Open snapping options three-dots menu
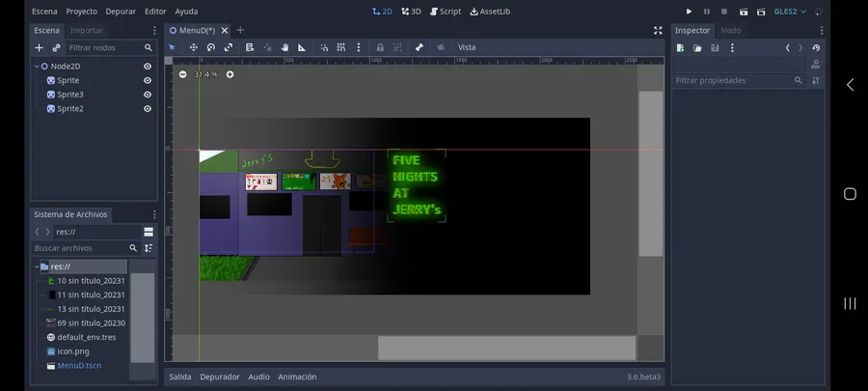The image size is (868, 391). click(x=358, y=47)
